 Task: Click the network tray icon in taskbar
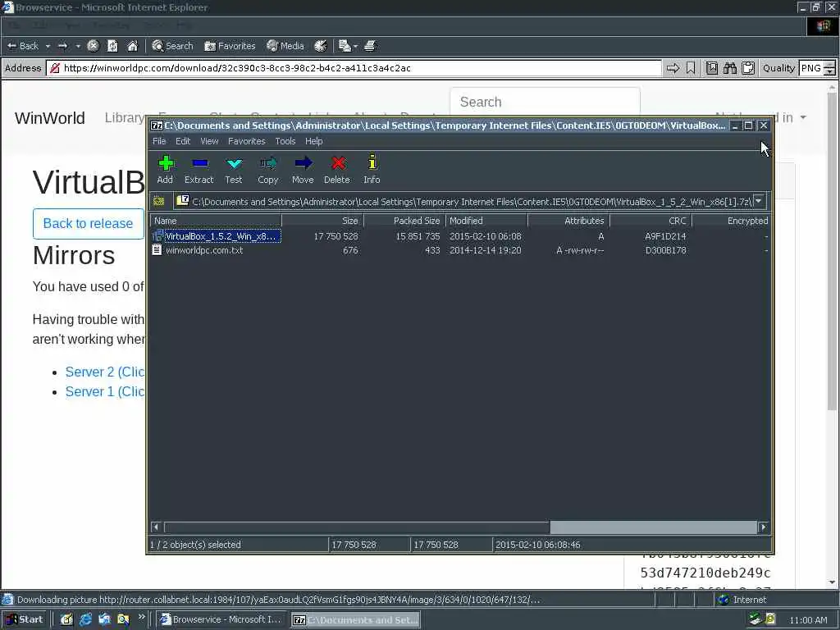756,619
